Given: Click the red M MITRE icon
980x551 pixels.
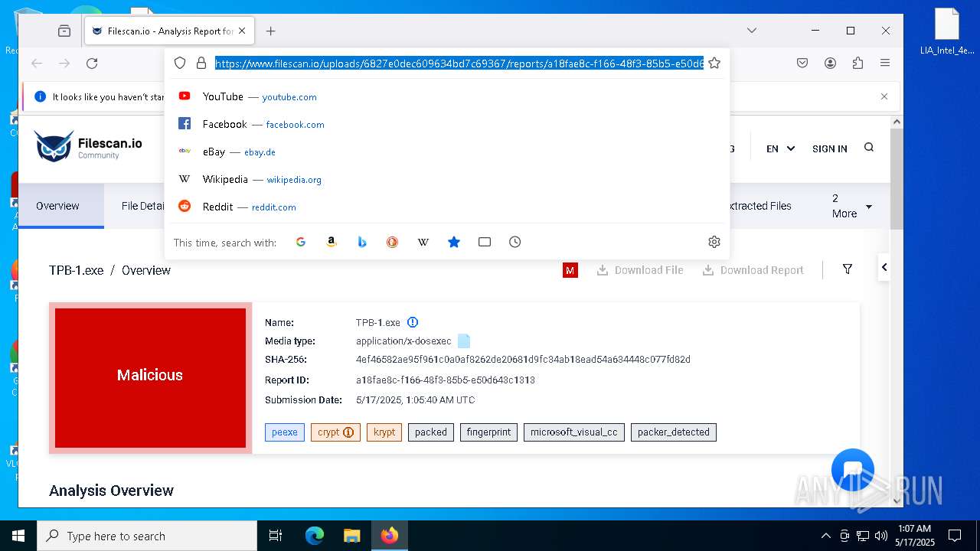Looking at the screenshot, I should tap(570, 270).
